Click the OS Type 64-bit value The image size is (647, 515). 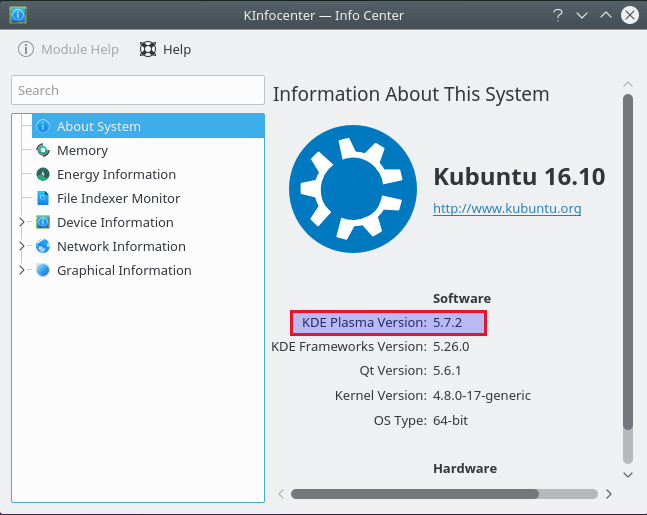(450, 421)
